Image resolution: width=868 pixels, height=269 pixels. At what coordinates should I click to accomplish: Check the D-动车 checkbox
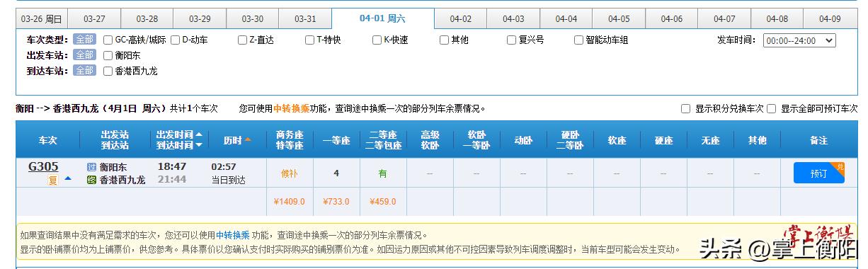click(176, 40)
